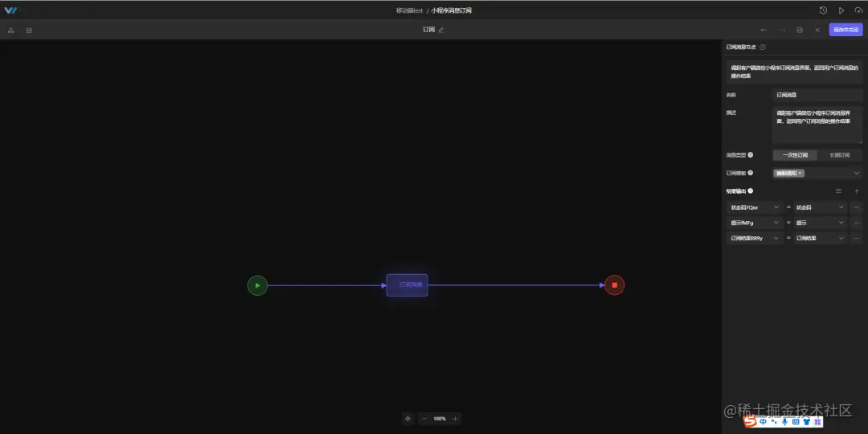Select the green start node
The height and width of the screenshot is (434, 868).
point(257,285)
